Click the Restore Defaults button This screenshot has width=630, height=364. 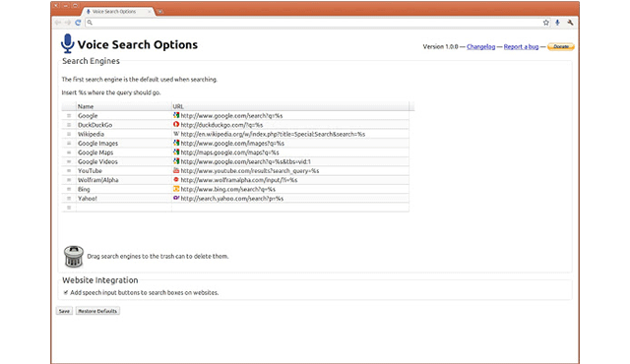click(97, 311)
